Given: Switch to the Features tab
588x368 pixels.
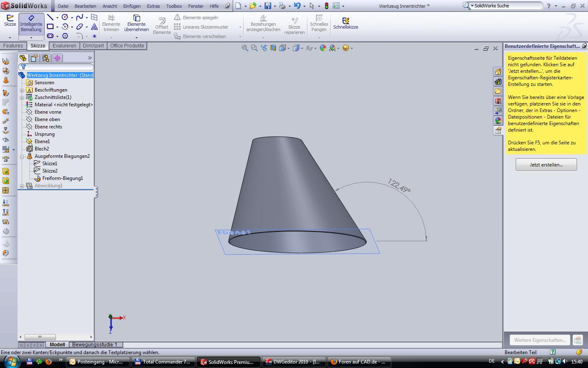Looking at the screenshot, I should pos(13,46).
